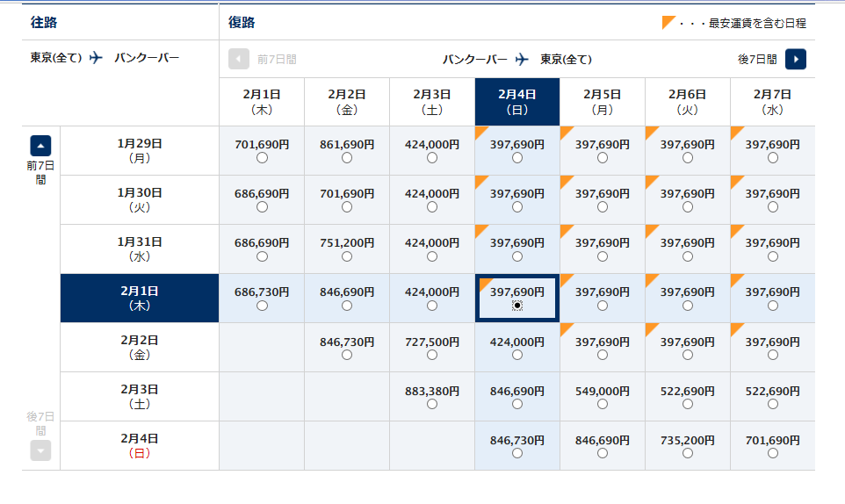The width and height of the screenshot is (845, 504).
Task: Select outbound row header 1月31日(水)
Action: pyautogui.click(x=140, y=248)
